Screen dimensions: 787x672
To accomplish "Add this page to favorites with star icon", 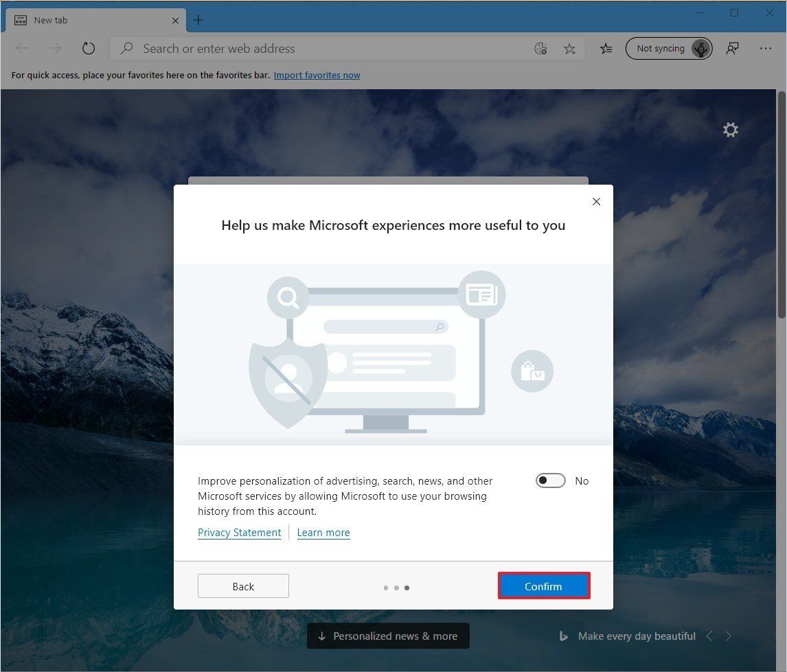I will pyautogui.click(x=569, y=48).
